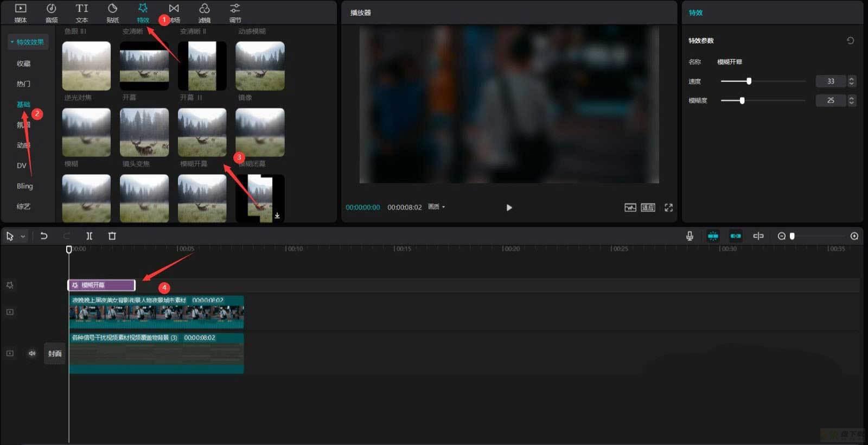
Task: Open the 画质 quality dropdown
Action: pyautogui.click(x=436, y=207)
